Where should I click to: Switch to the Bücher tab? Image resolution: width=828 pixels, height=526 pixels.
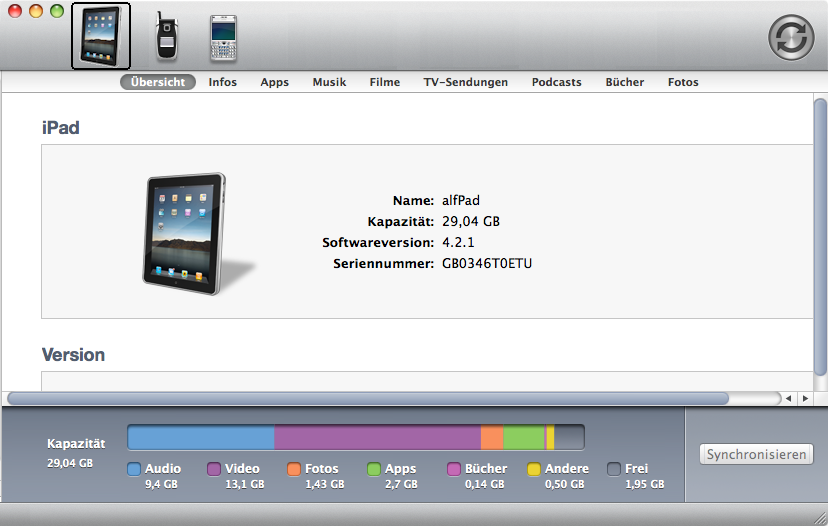click(625, 82)
